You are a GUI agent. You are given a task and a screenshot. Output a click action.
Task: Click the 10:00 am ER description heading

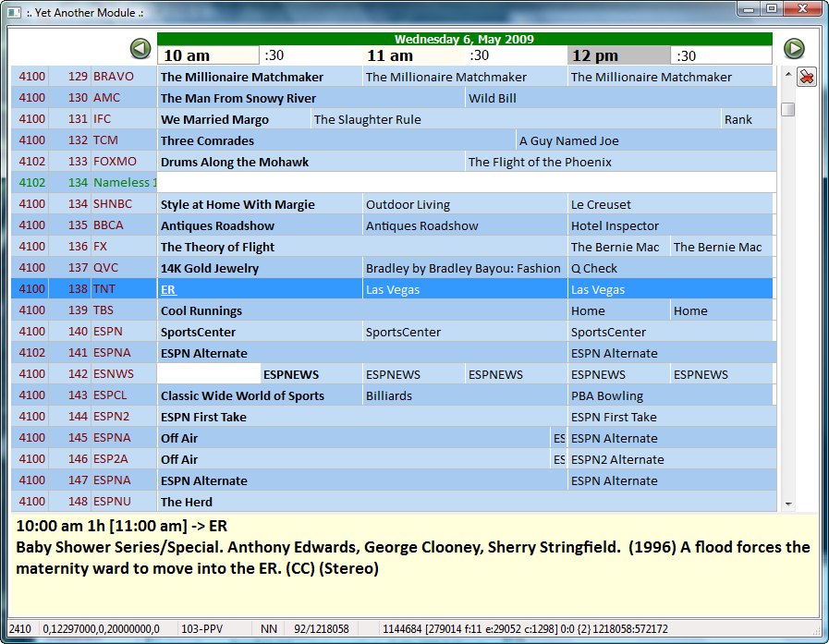pos(122,526)
